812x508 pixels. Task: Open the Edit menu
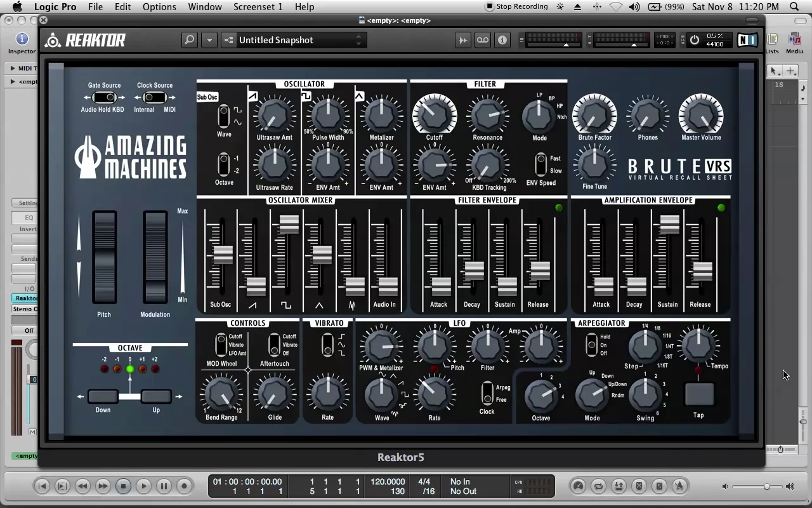(122, 7)
